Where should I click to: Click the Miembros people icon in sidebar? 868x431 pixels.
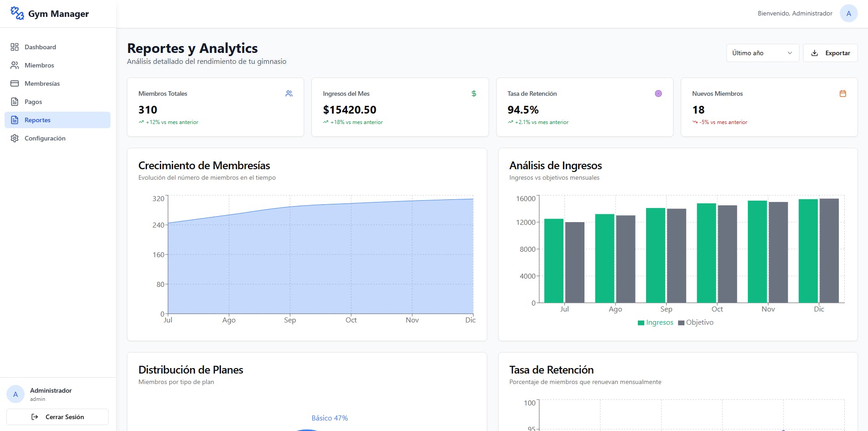[15, 65]
